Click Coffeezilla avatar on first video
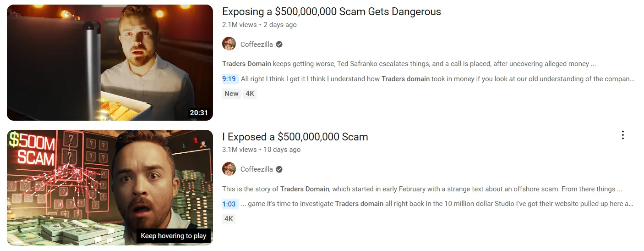 (x=229, y=44)
